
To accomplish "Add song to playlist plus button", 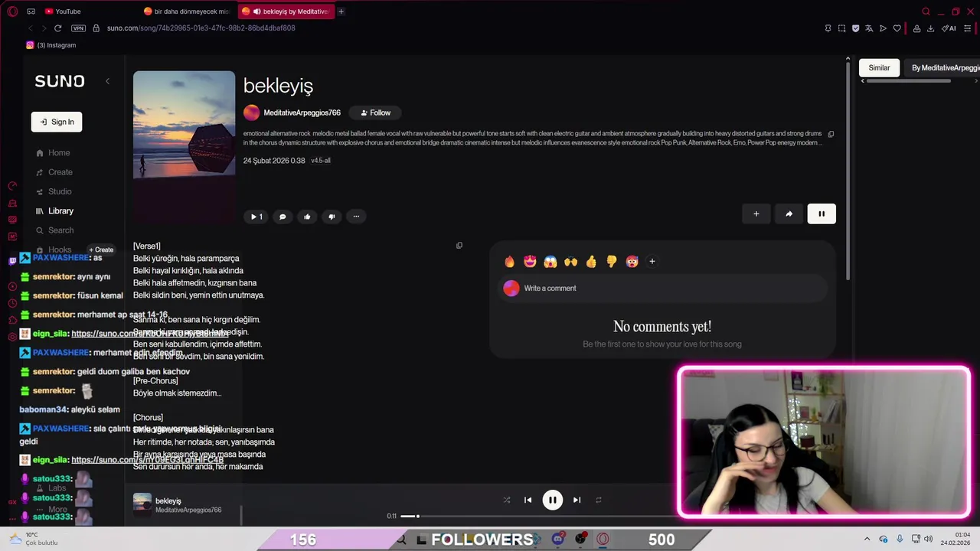I will [x=756, y=214].
